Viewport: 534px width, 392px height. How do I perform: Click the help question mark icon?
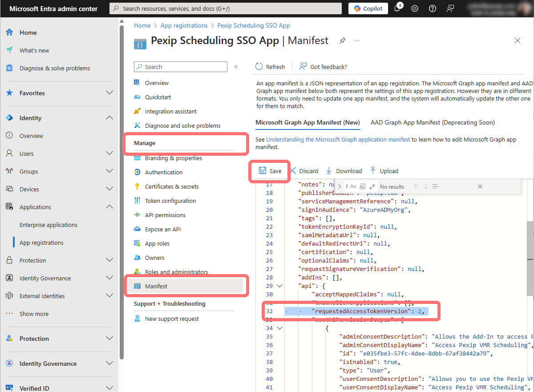(x=432, y=8)
